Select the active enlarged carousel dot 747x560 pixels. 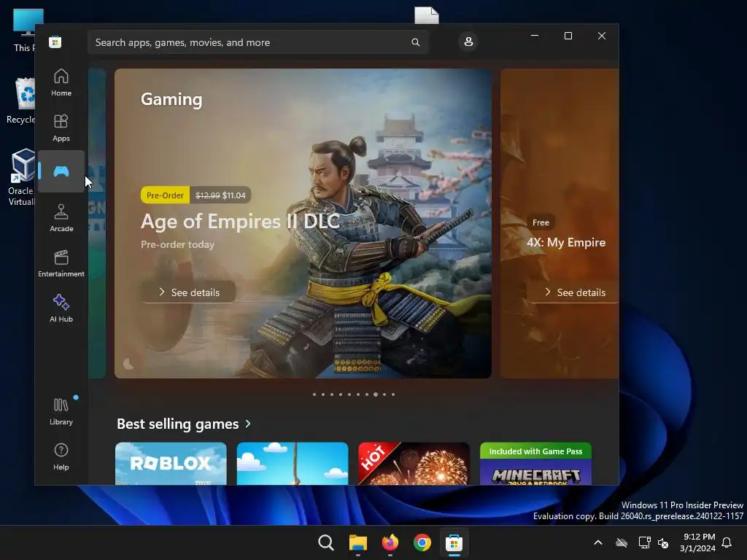click(376, 394)
